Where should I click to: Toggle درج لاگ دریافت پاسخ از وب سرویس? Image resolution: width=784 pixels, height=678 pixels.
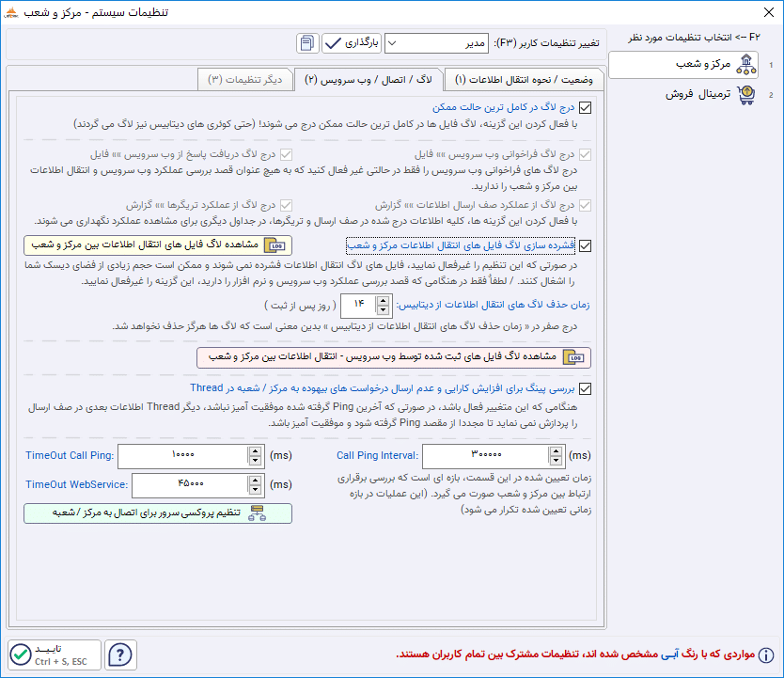click(286, 154)
